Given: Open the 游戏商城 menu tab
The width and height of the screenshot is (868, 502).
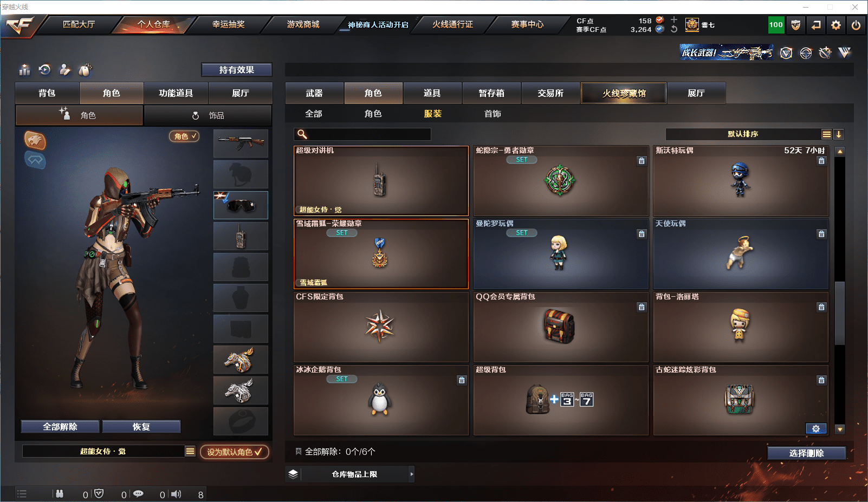Looking at the screenshot, I should click(x=303, y=24).
